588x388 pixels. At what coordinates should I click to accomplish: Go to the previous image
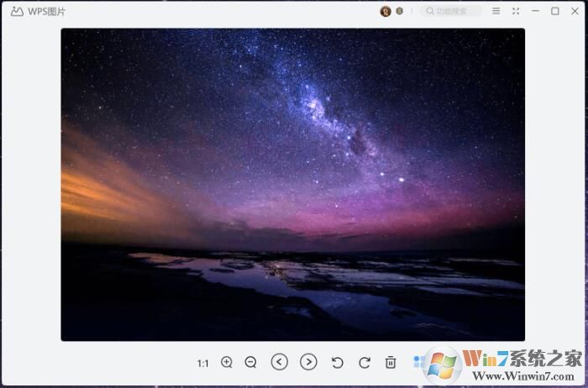tap(280, 362)
